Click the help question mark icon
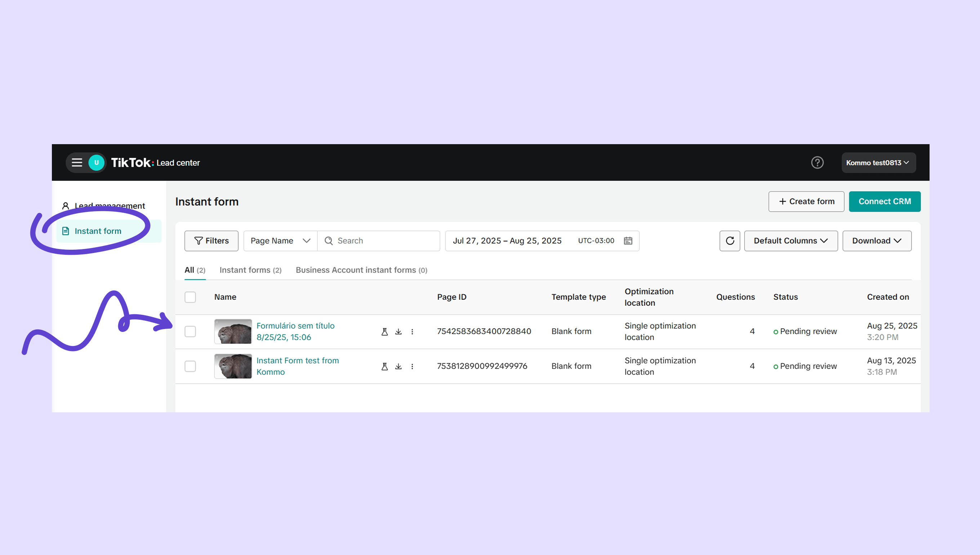Screen dimensions: 980x555 pos(817,163)
